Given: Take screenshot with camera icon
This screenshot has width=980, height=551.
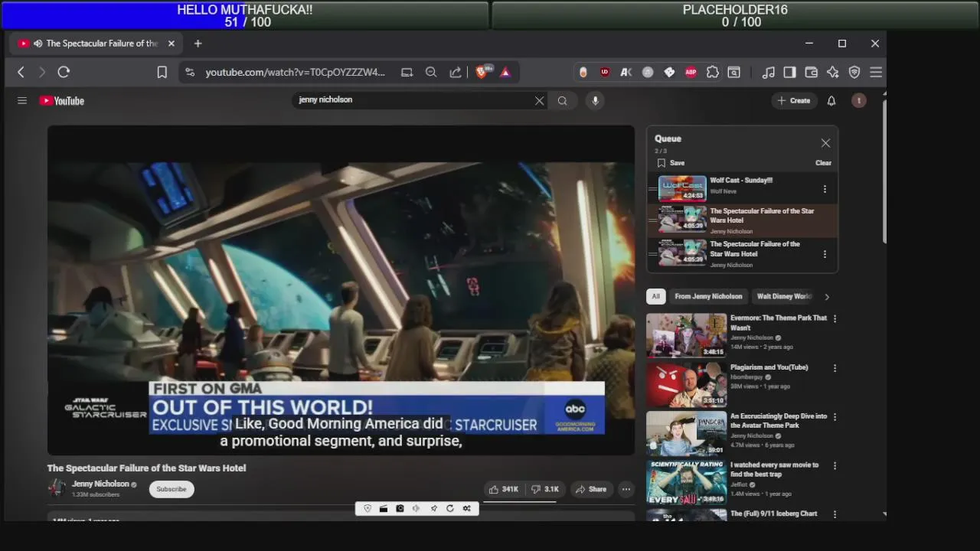Looking at the screenshot, I should point(400,508).
